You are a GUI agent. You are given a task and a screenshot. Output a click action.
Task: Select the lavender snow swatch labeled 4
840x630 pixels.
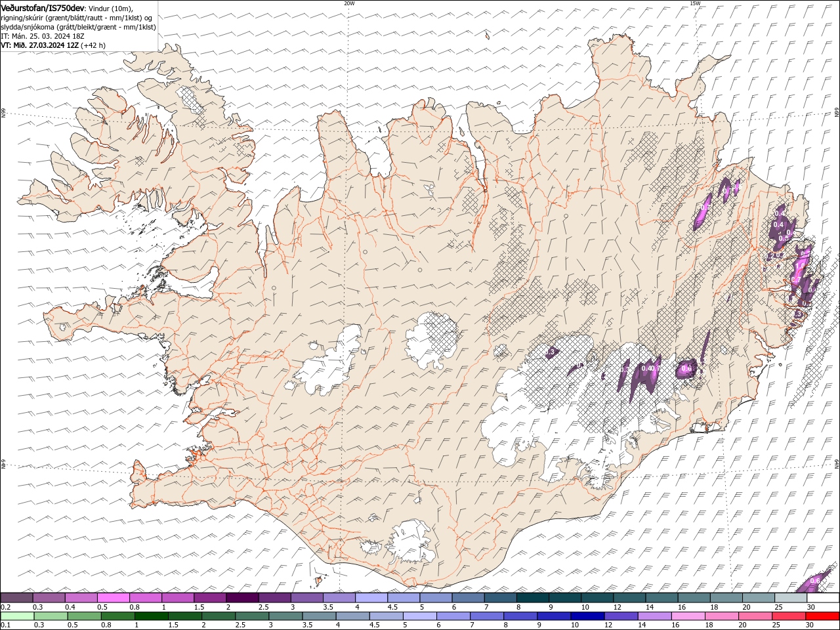tap(371, 598)
